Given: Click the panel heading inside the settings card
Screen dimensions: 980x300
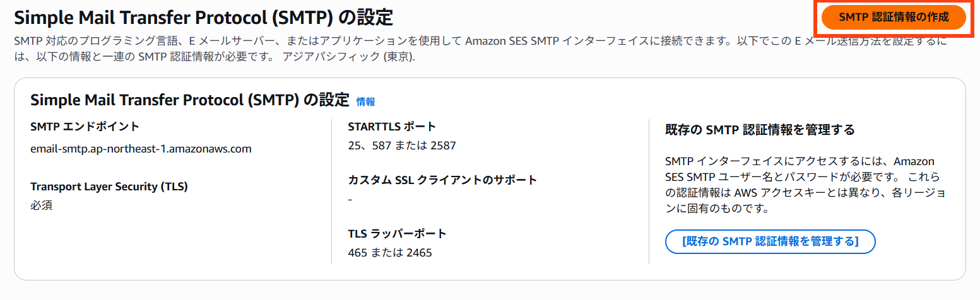Looking at the screenshot, I should coord(189,100).
